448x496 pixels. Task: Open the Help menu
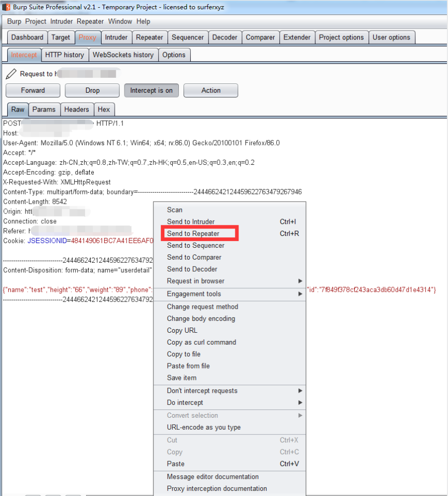click(143, 22)
